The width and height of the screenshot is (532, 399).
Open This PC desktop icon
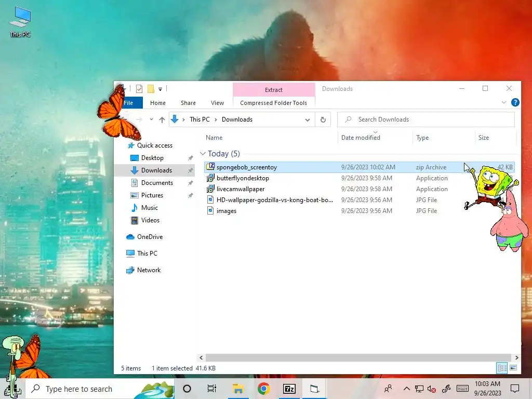click(20, 22)
